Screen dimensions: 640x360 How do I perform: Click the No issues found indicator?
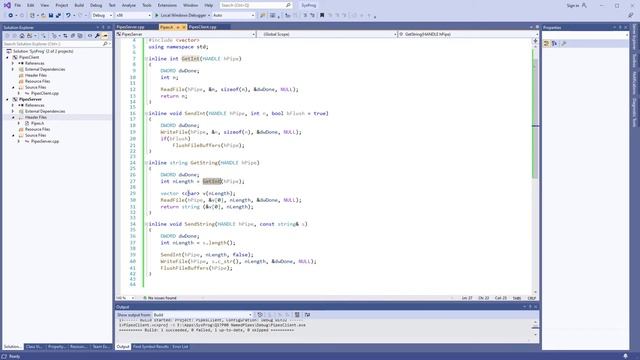pos(160,298)
